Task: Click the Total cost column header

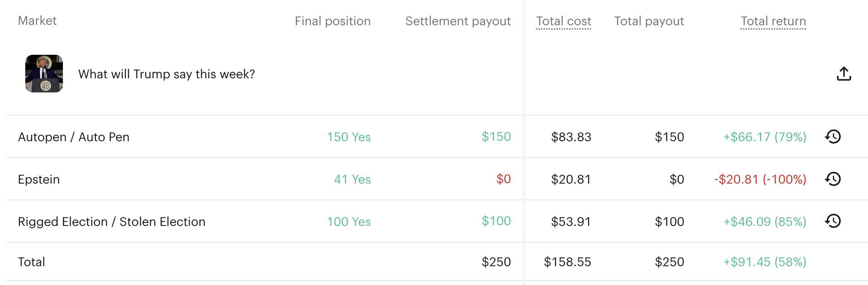Action: click(563, 21)
